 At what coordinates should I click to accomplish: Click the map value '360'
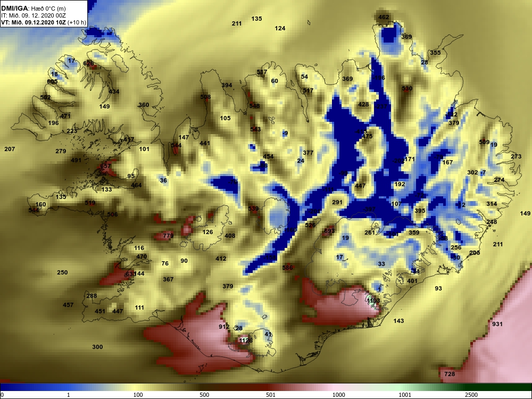(144, 105)
